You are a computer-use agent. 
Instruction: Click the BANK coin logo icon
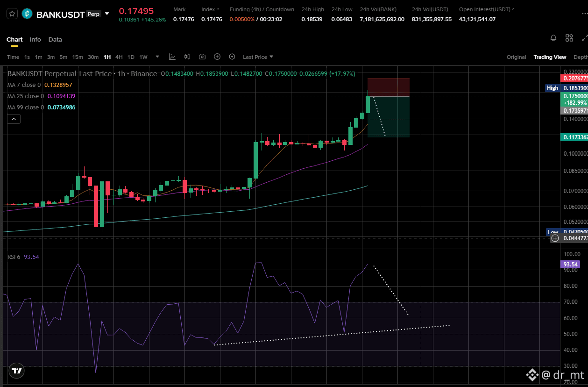(x=27, y=14)
